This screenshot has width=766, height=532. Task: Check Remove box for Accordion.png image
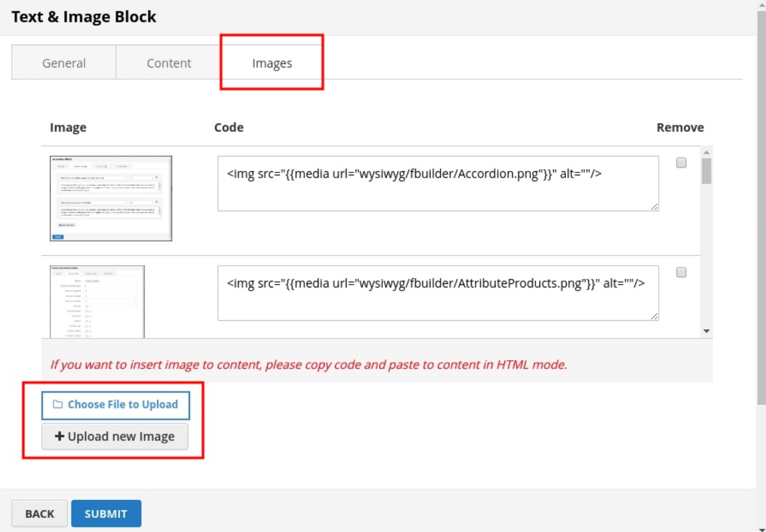pos(681,163)
